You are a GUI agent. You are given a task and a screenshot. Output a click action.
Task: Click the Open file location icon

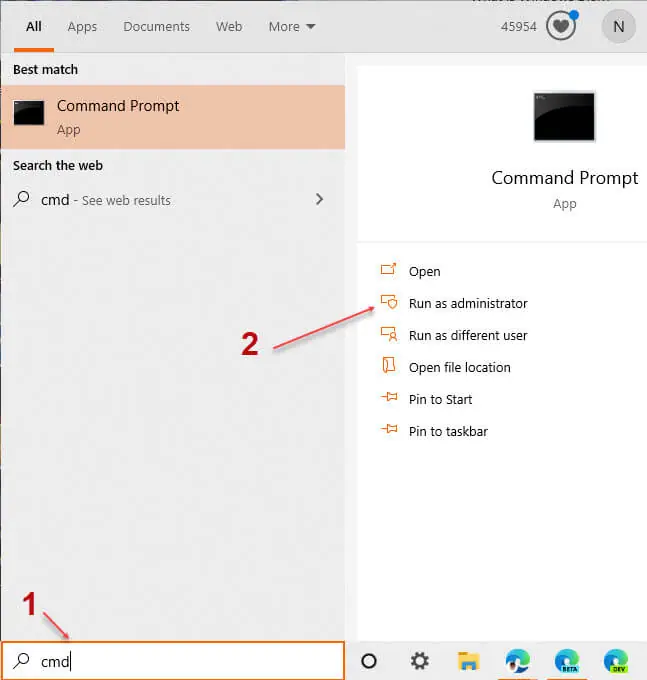389,365
